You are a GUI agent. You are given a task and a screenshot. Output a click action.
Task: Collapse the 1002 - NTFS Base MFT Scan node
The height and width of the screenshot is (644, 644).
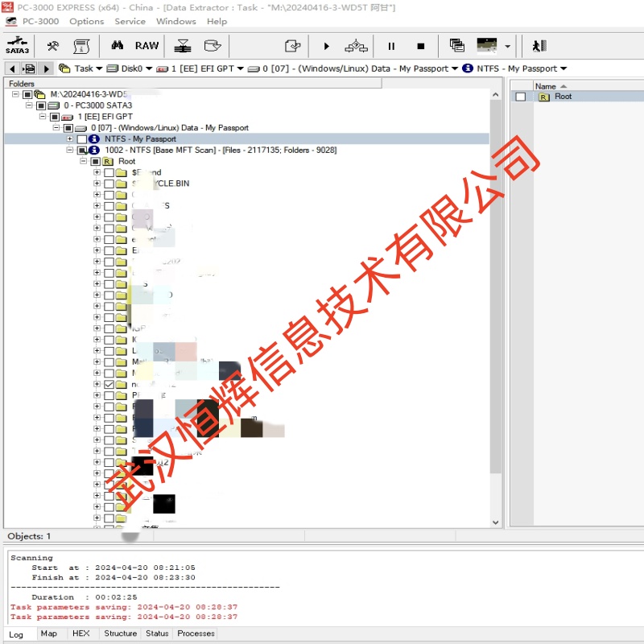tap(70, 150)
